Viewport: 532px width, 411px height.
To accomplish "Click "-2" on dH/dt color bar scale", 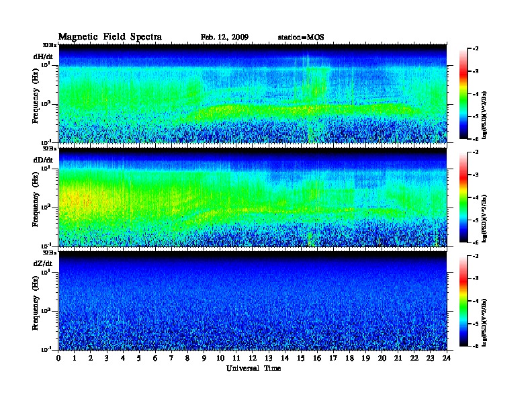I will click(476, 49).
